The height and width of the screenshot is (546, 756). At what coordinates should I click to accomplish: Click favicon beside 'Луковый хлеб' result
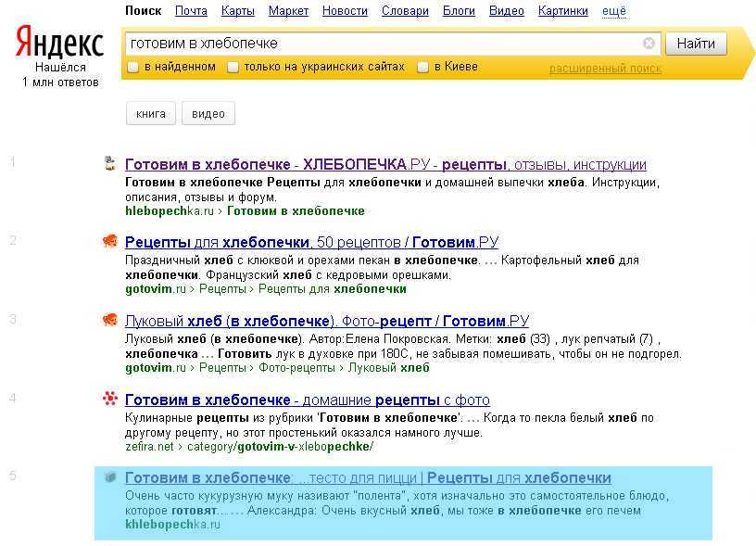coord(110,319)
